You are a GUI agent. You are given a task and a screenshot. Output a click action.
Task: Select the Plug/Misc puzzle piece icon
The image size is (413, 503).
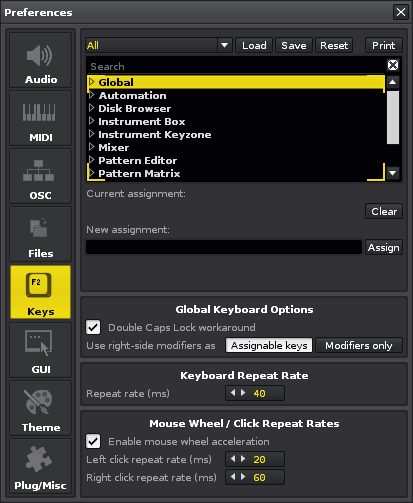pyautogui.click(x=39, y=459)
